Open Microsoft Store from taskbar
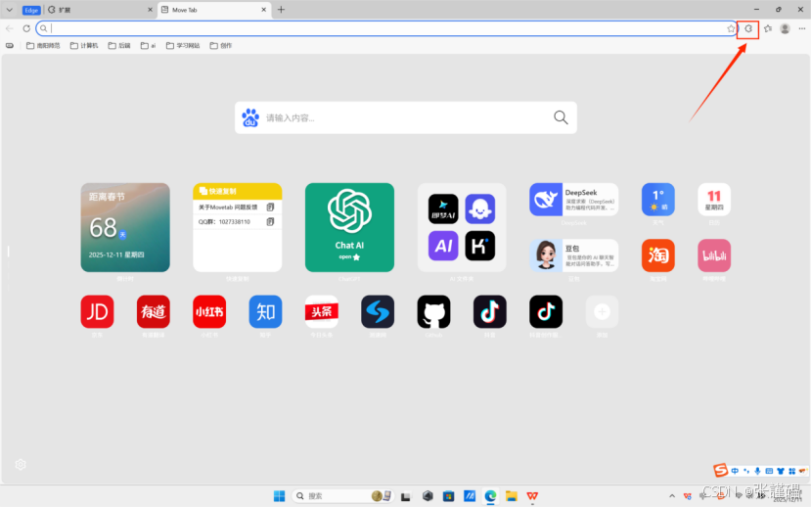 [x=448, y=496]
